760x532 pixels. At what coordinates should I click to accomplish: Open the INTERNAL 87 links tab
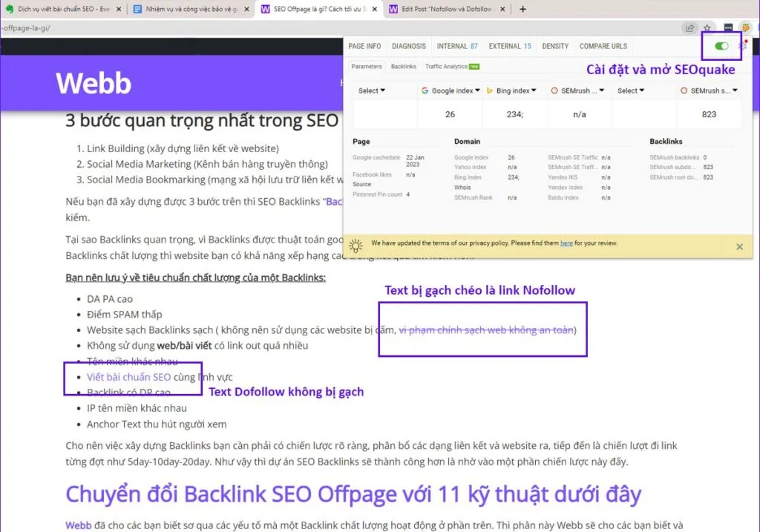pos(457,46)
